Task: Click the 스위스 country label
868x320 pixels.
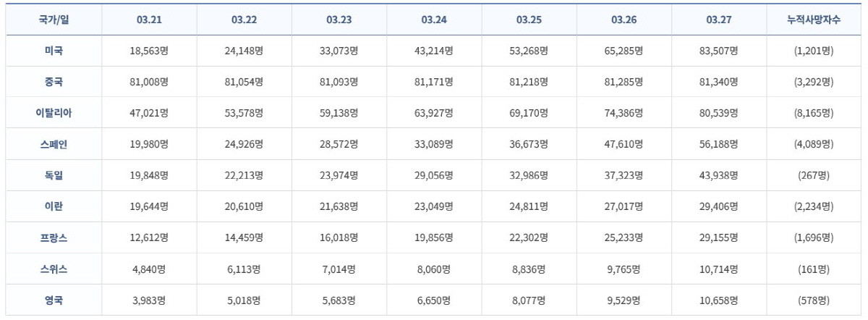Action: coord(54,269)
